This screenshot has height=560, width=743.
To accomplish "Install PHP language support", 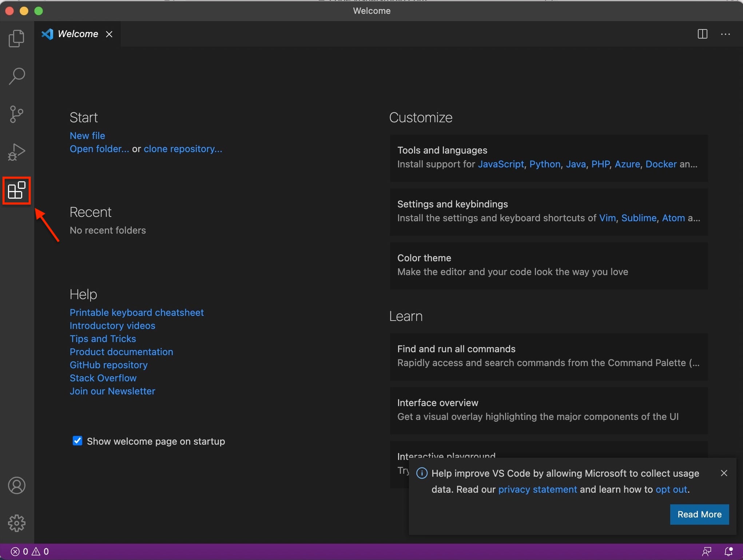I will 600,164.
